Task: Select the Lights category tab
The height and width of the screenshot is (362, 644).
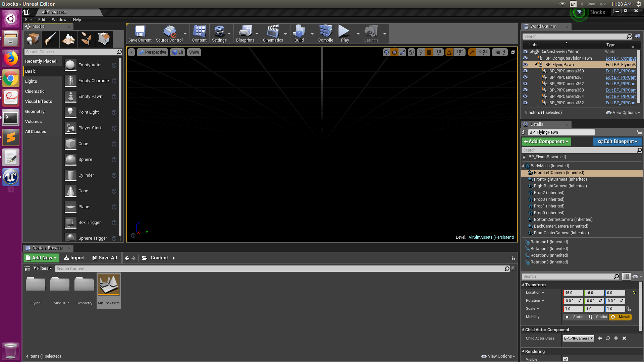Action: tap(31, 81)
